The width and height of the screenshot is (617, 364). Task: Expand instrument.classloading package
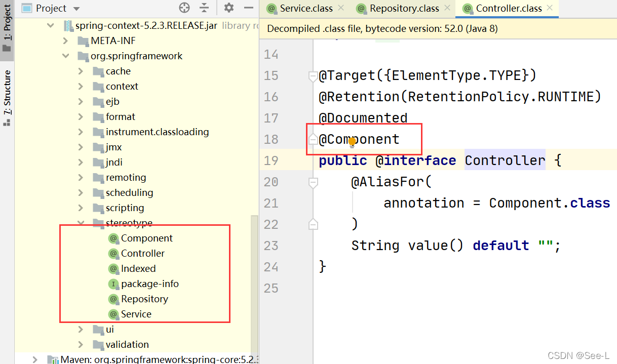[x=81, y=132]
